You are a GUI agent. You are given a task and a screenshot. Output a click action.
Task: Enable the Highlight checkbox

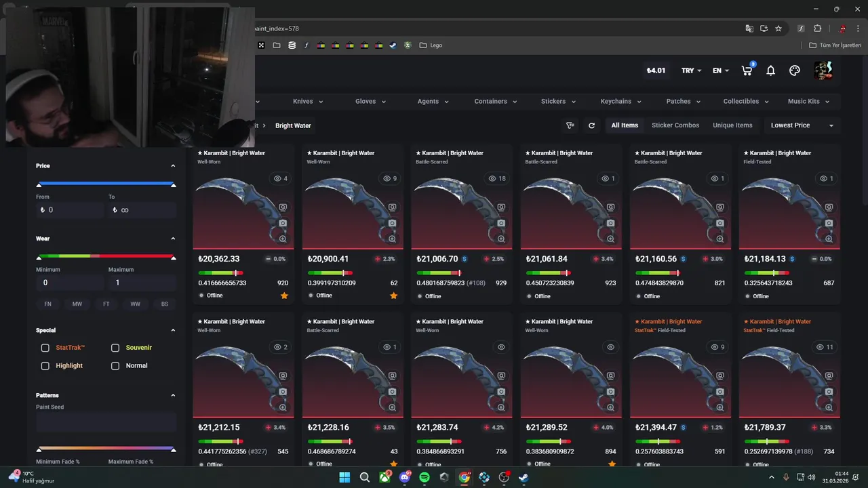tap(45, 366)
